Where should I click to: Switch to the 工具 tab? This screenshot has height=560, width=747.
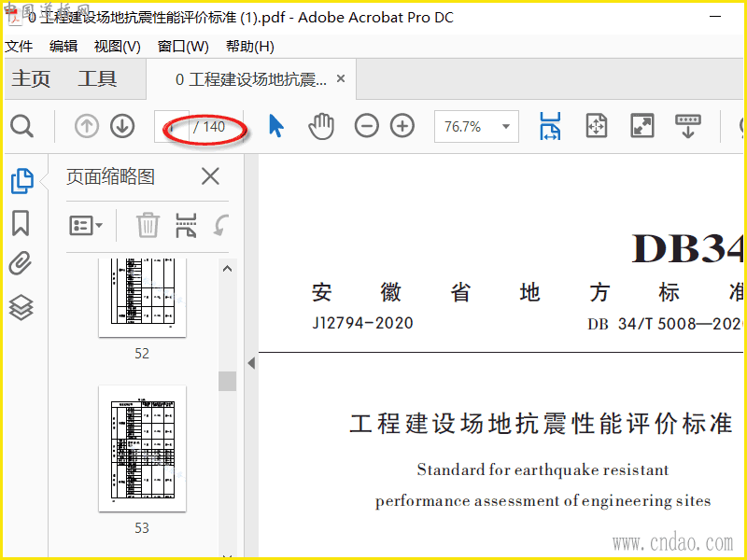(x=97, y=78)
